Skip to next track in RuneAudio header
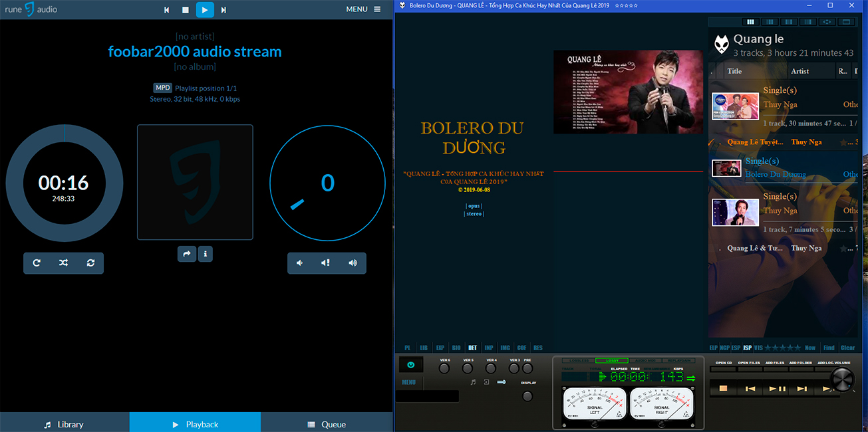 coord(223,10)
